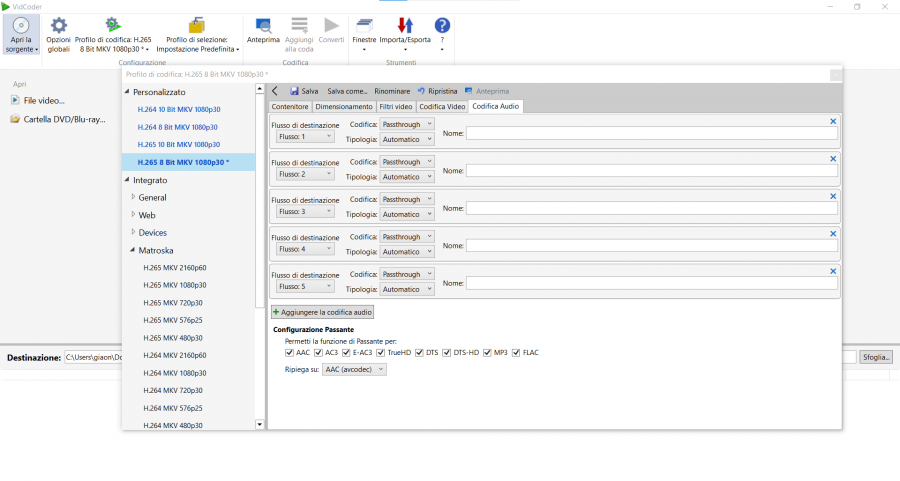Expand the General preset group
Image resolution: width=900 pixels, height=481 pixels.
pyautogui.click(x=133, y=197)
